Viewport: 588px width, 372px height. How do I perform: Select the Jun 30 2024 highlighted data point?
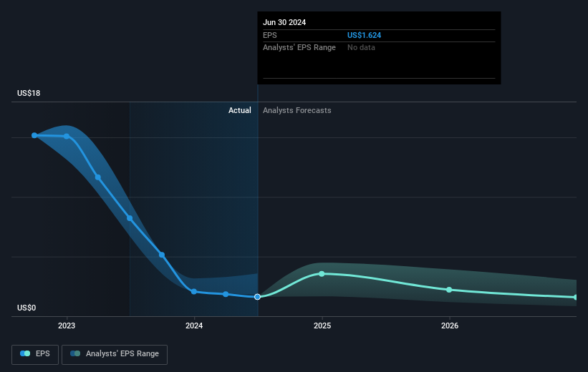click(x=257, y=297)
